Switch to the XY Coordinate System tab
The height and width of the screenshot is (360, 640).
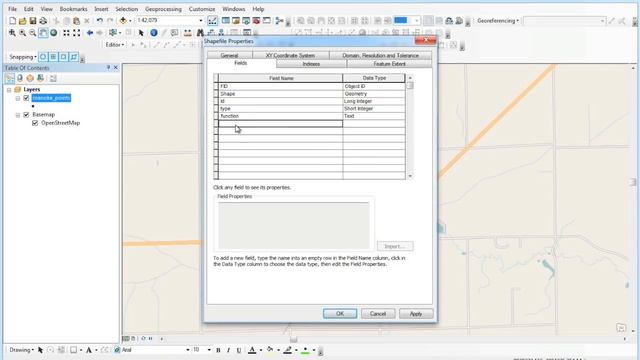tap(290, 55)
